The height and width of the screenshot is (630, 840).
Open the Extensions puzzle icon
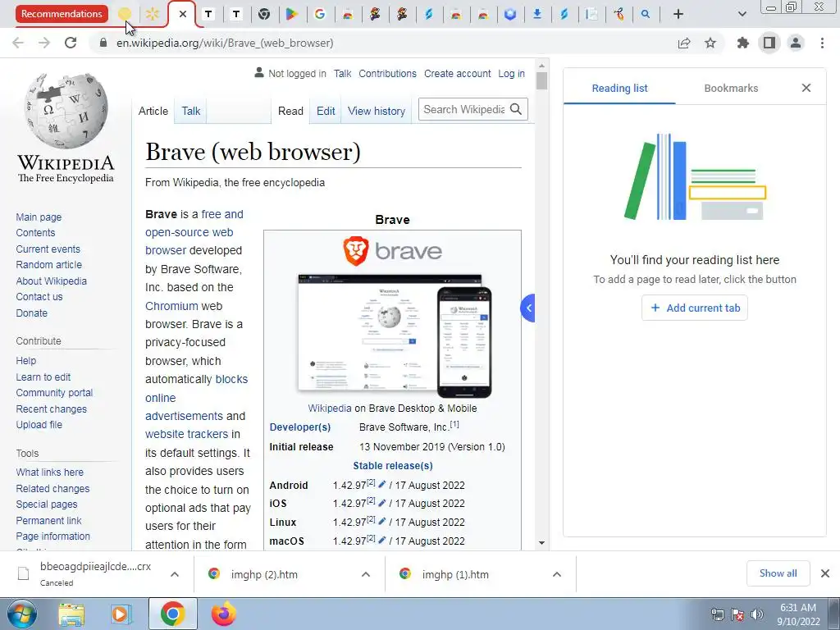[743, 43]
